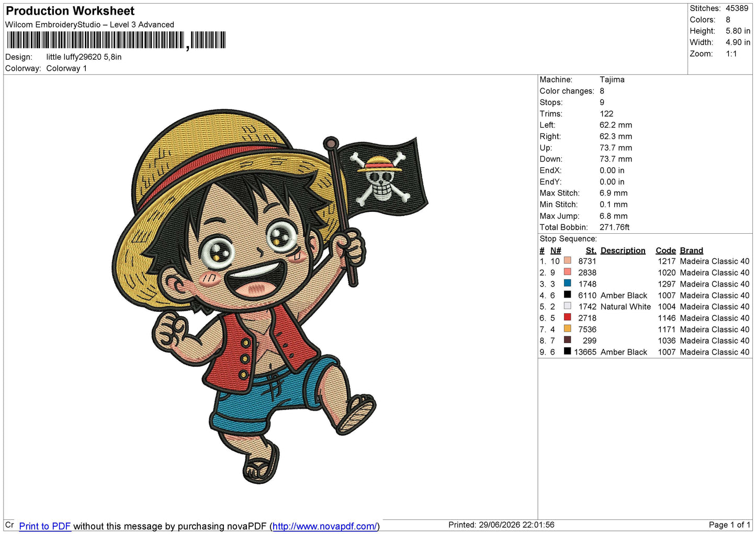This screenshot has height=534, width=756.
Task: Click 'Amber Black' description in stop 4
Action: [x=624, y=296]
